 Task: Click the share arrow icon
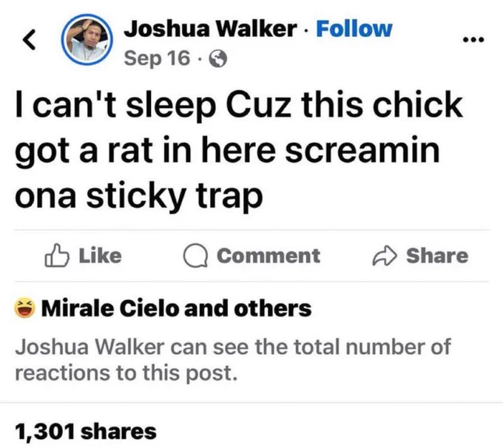click(385, 257)
